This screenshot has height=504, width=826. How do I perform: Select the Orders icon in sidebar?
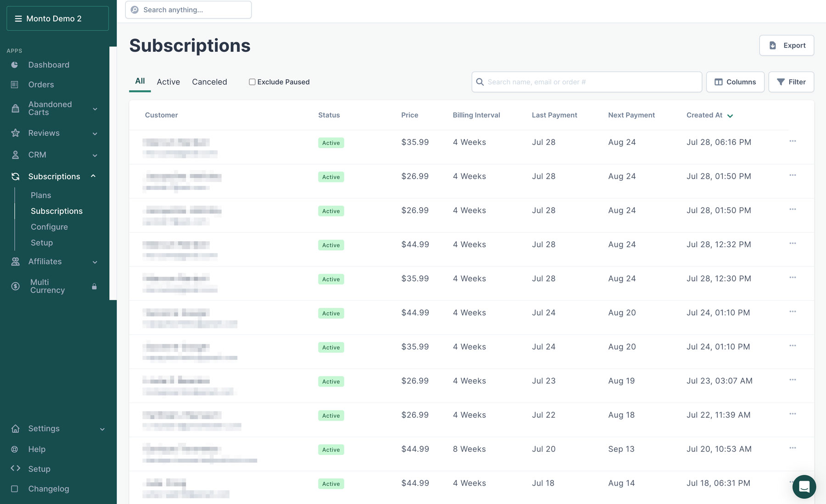coord(15,84)
